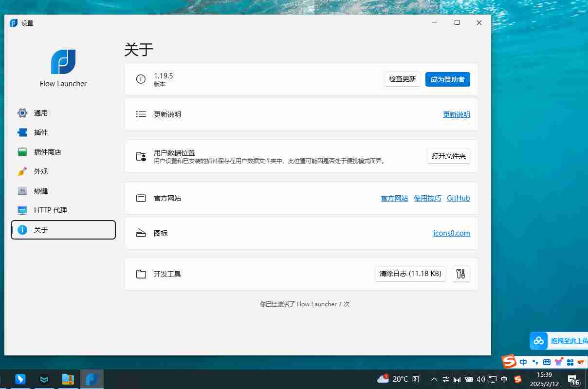Clear logs with 清除日志 button
This screenshot has height=389, width=588.
(410, 274)
